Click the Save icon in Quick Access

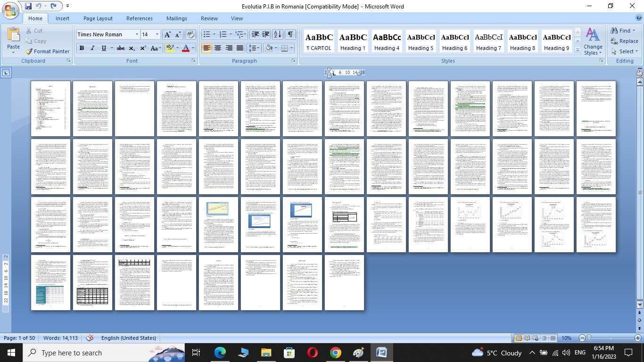pos(28,6)
